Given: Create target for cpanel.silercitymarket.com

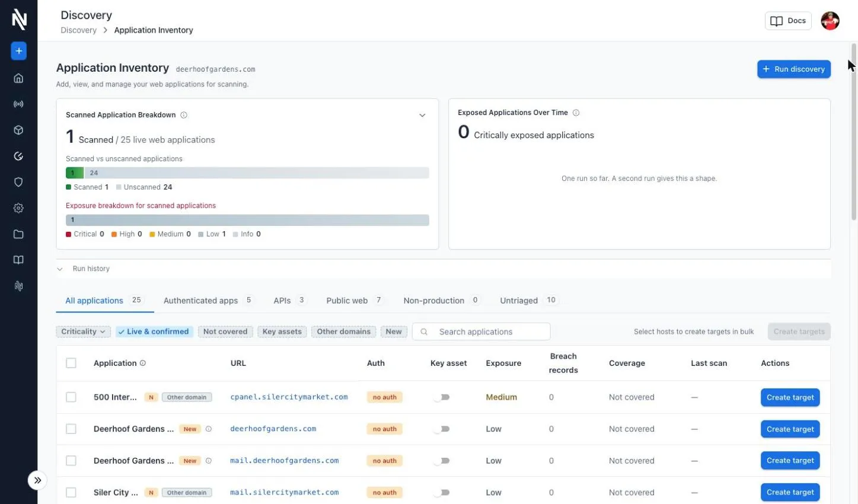Looking at the screenshot, I should (x=790, y=397).
